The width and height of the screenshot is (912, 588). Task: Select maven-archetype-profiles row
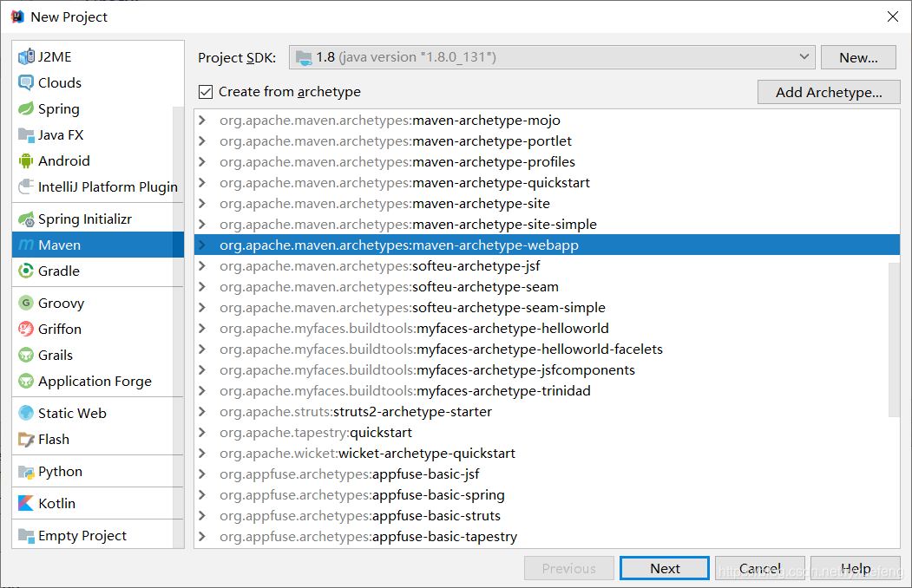tap(547, 162)
